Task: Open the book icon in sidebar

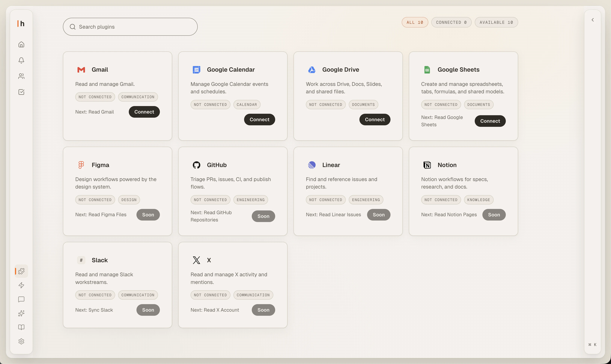Action: (x=21, y=327)
